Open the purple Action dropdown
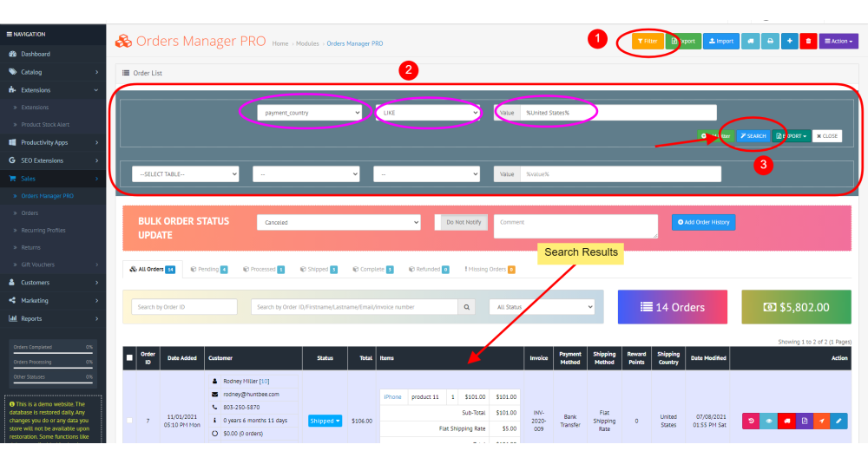 838,41
